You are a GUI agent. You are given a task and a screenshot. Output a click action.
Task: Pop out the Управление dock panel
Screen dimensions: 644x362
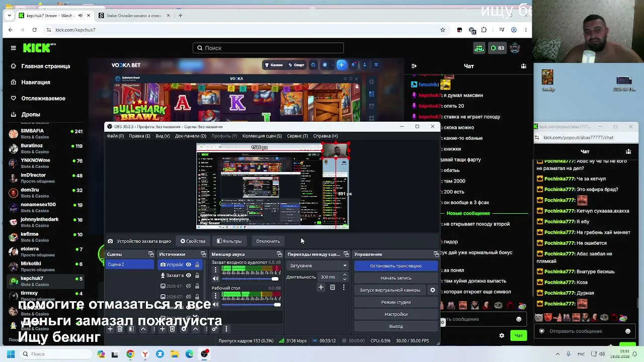(436, 254)
